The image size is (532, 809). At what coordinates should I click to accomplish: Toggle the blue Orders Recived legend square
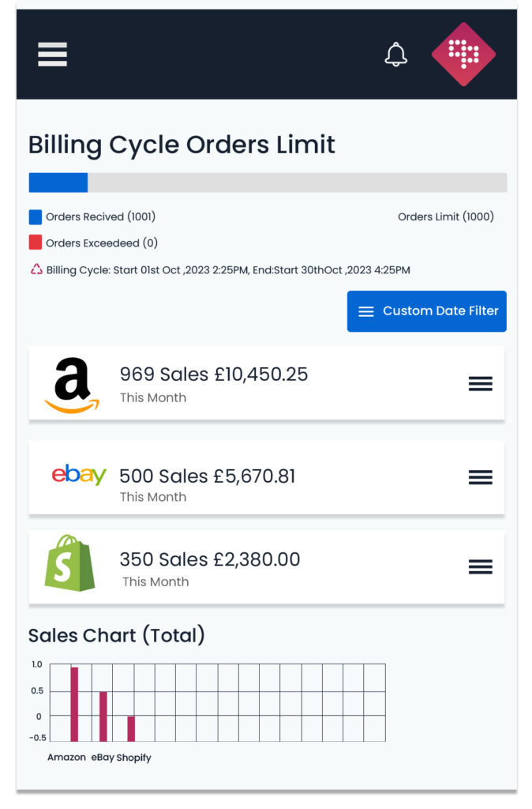point(34,216)
